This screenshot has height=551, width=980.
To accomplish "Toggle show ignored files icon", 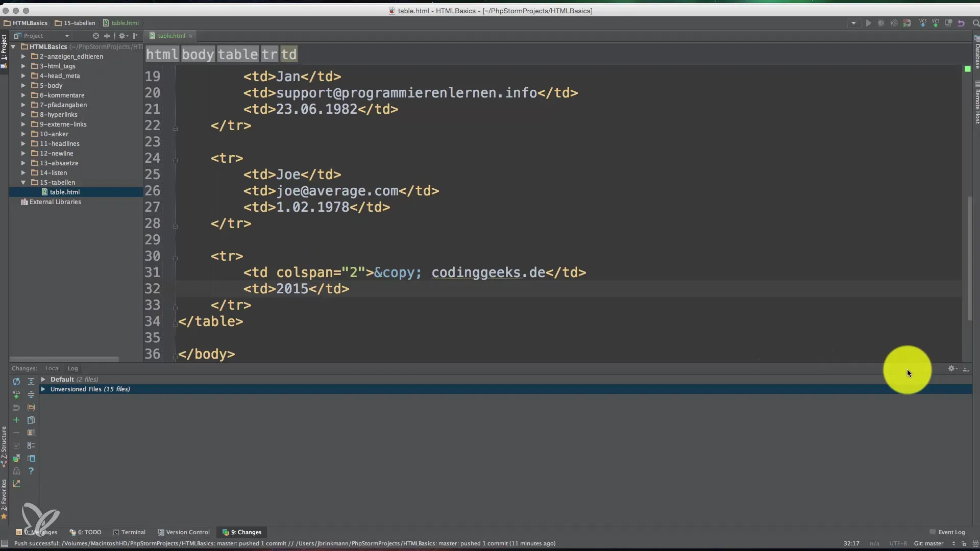I will (x=31, y=433).
